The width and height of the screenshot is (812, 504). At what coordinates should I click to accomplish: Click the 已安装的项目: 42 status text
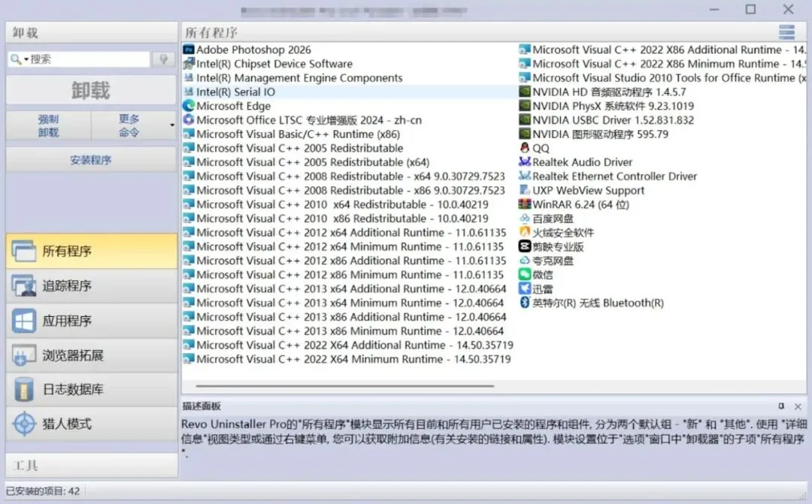tap(43, 490)
